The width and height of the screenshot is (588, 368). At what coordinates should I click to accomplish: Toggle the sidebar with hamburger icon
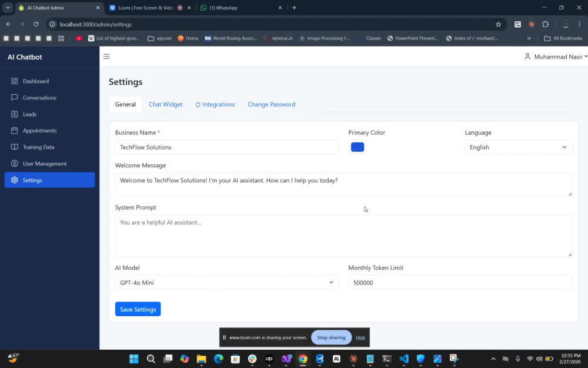(106, 57)
